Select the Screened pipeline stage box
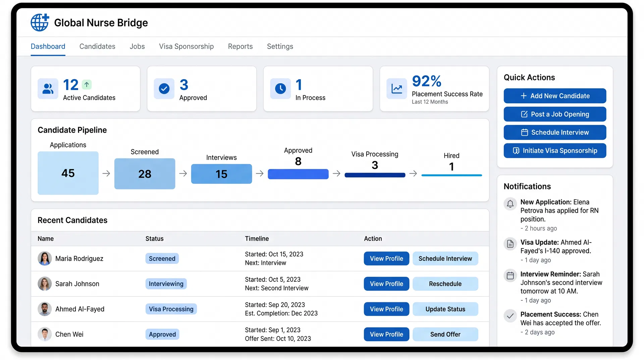 (145, 174)
